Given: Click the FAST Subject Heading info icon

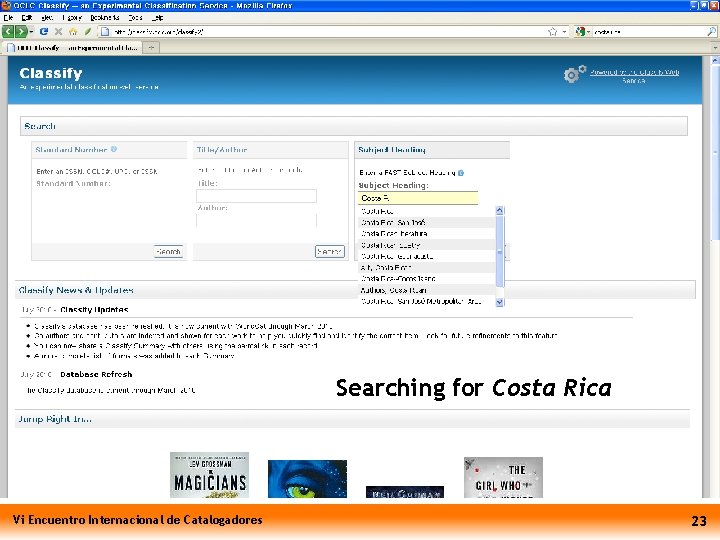Looking at the screenshot, I should pyautogui.click(x=461, y=173).
